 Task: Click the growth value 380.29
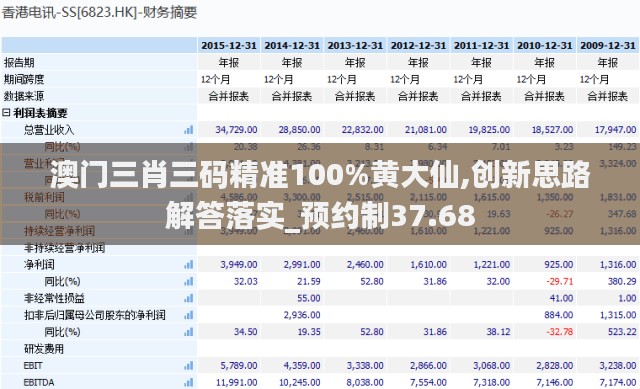click(x=622, y=282)
